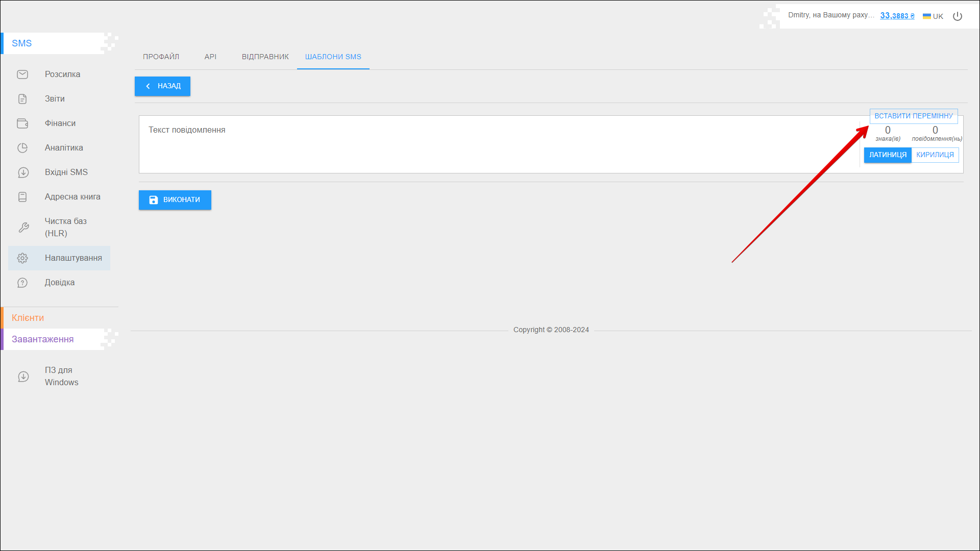
Task: Click the Розсилка envelope icon
Action: [x=22, y=74]
